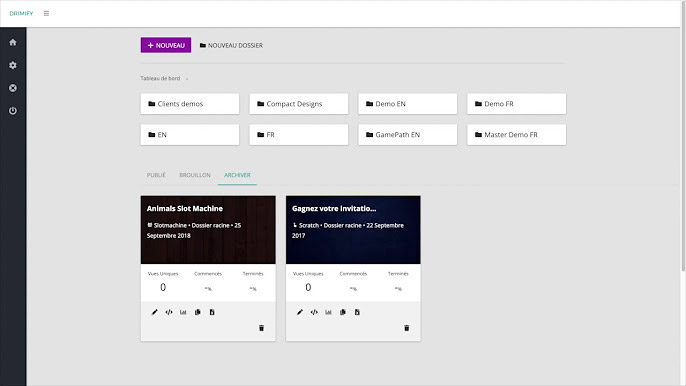
Task: Get the embed code for Gagnez votre invitatio...
Action: click(314, 312)
